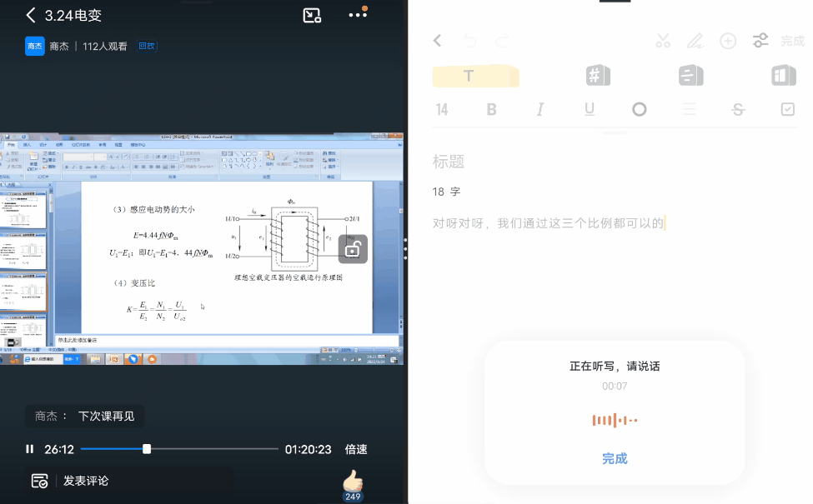Pause the video playback
Image resolution: width=813 pixels, height=504 pixels.
30,449
